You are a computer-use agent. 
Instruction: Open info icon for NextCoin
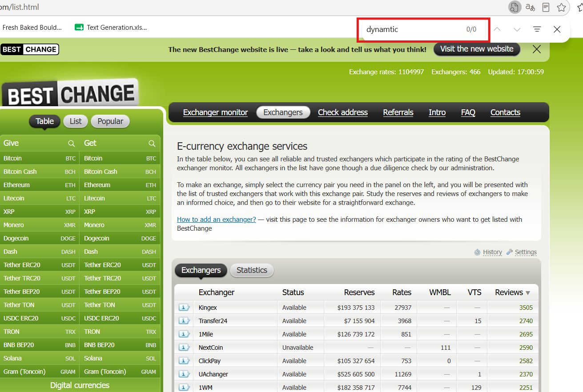184,348
